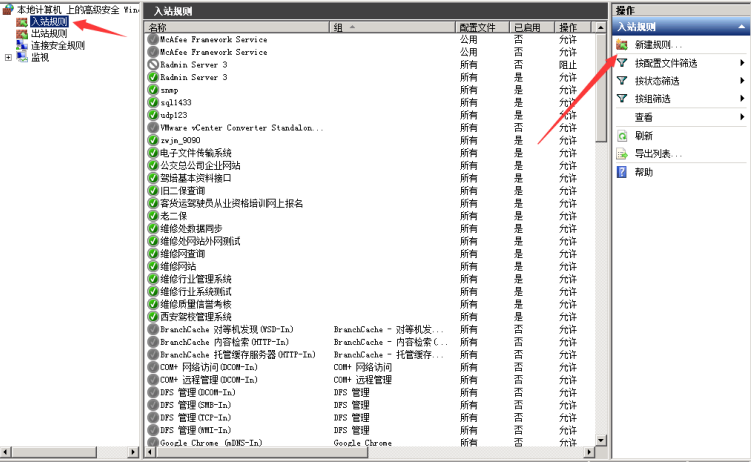
Task: Click the help question-mark icon
Action: (x=622, y=172)
